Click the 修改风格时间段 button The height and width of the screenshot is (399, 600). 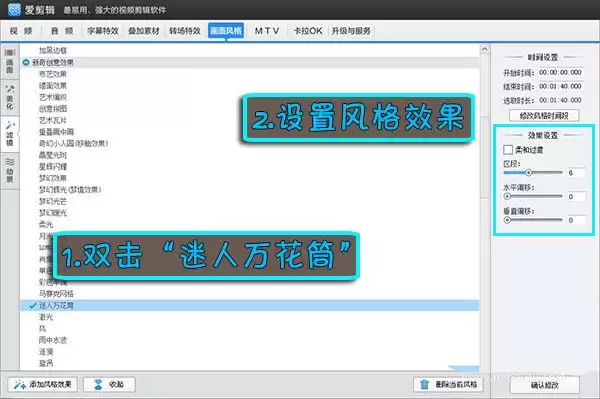544,116
